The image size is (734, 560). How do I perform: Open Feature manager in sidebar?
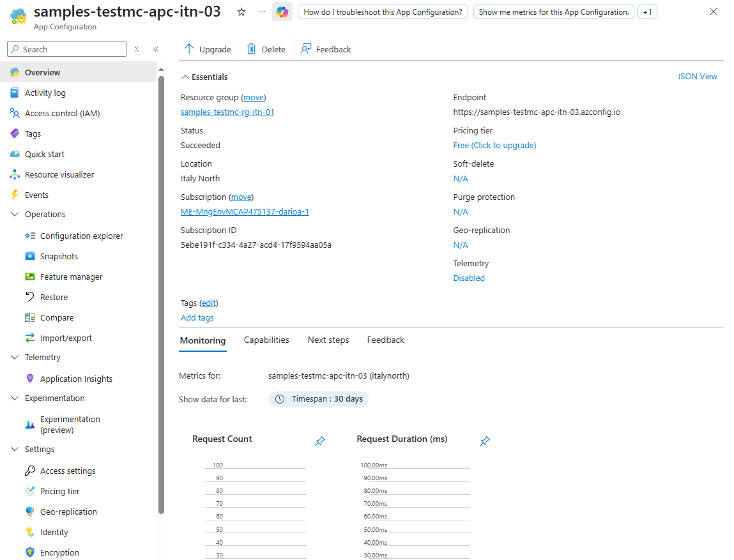(x=71, y=276)
